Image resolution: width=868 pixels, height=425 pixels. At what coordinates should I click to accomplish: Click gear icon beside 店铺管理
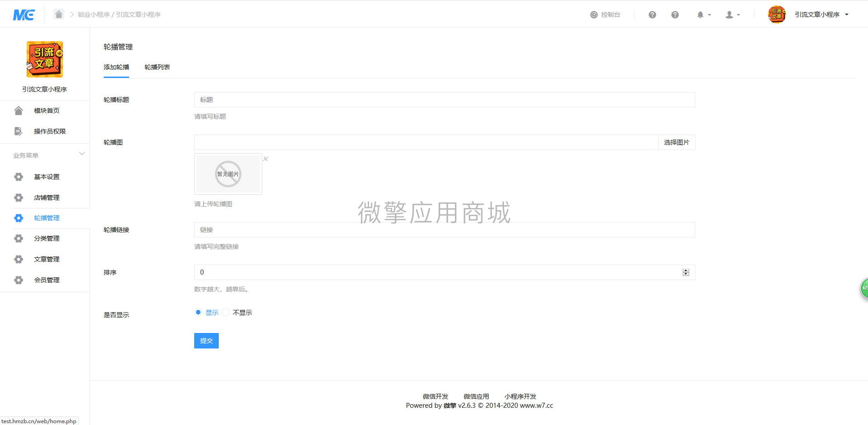tap(19, 198)
